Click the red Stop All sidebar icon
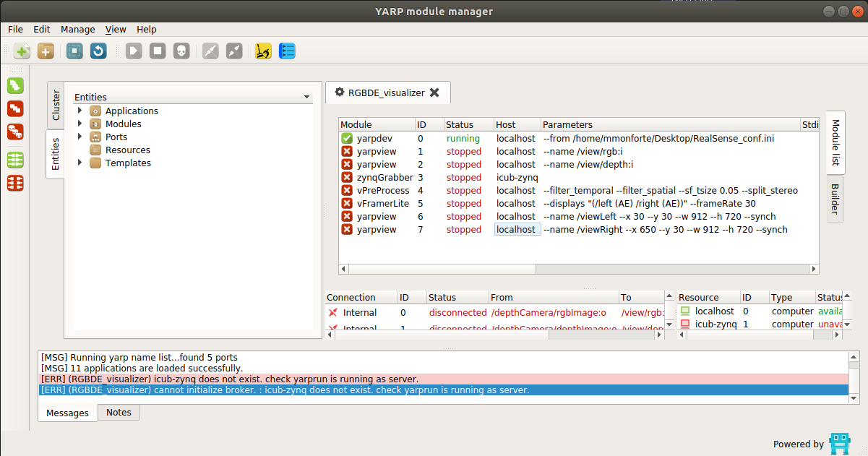Image resolution: width=868 pixels, height=456 pixels. (15, 108)
